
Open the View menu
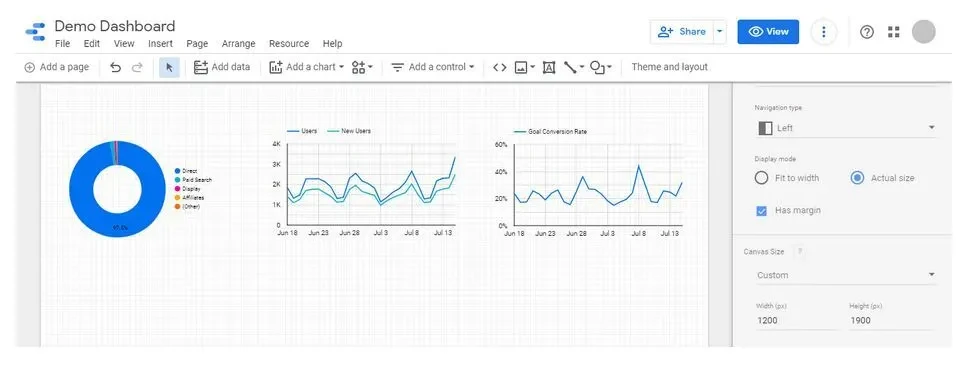click(x=124, y=44)
